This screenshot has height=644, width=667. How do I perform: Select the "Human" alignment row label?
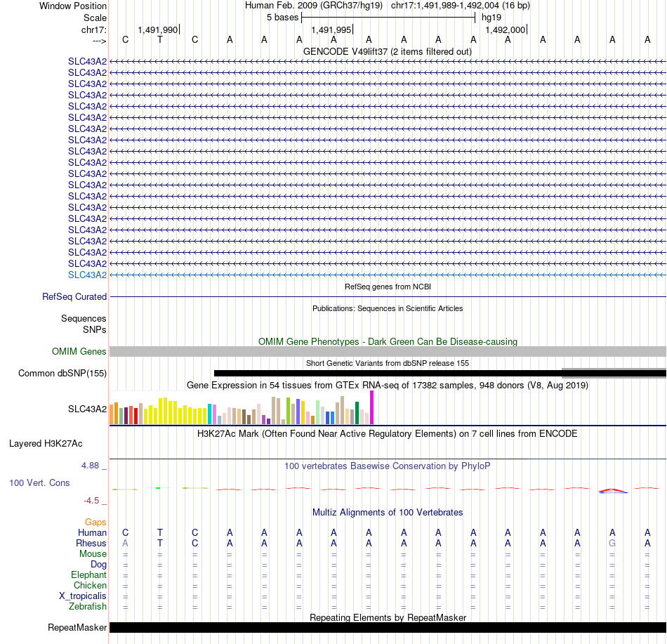[x=92, y=532]
